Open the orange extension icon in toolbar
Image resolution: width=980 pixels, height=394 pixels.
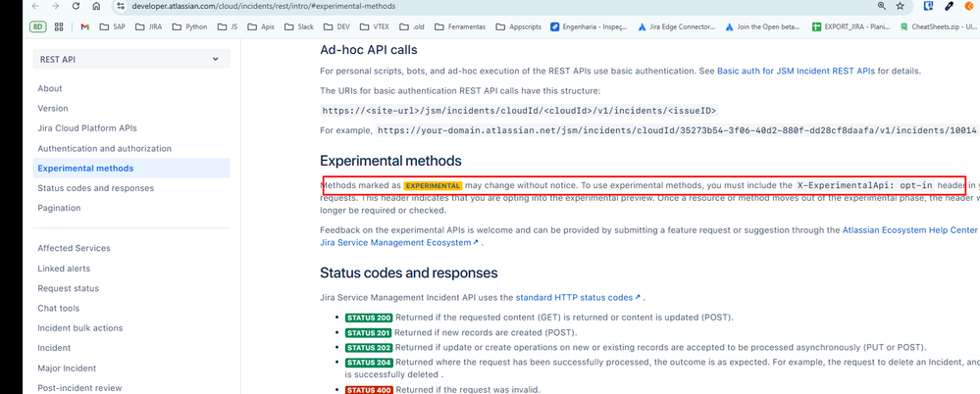pyautogui.click(x=969, y=6)
